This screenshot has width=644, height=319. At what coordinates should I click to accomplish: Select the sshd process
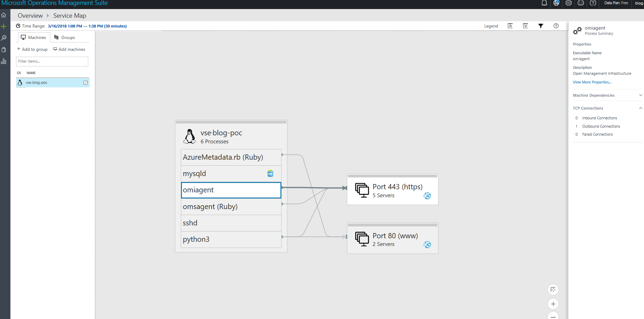tap(231, 223)
